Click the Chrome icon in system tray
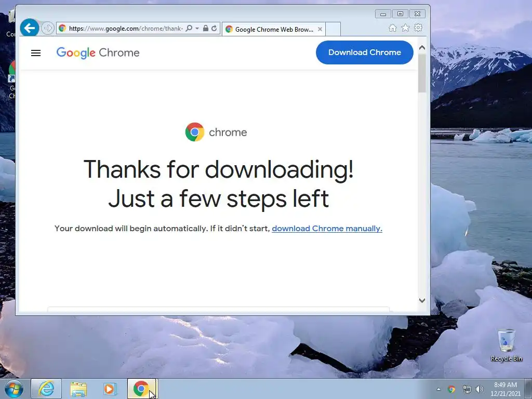 tap(451, 389)
